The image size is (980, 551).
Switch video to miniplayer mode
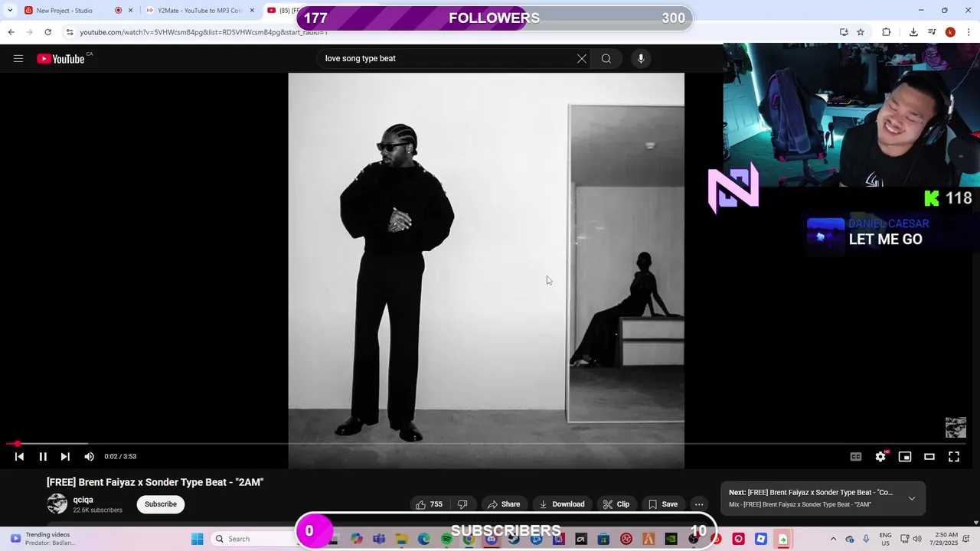pyautogui.click(x=905, y=456)
